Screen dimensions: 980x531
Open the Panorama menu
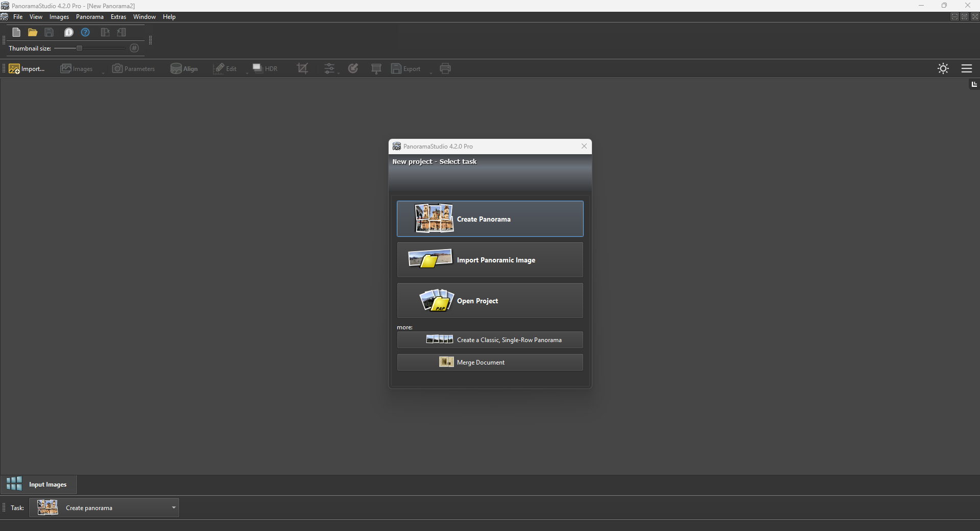click(90, 17)
